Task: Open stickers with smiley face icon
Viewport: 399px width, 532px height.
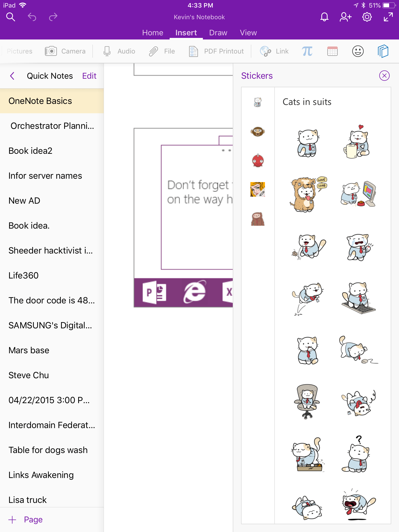Action: click(x=358, y=51)
